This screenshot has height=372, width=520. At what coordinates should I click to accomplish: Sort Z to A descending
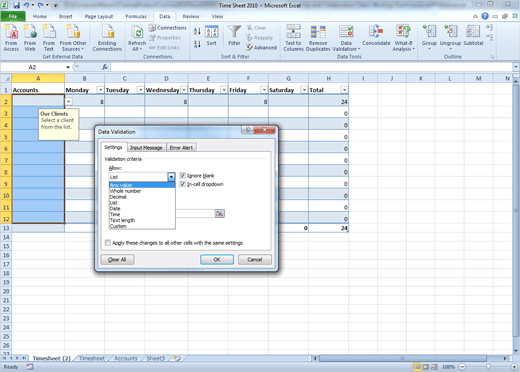tap(197, 44)
